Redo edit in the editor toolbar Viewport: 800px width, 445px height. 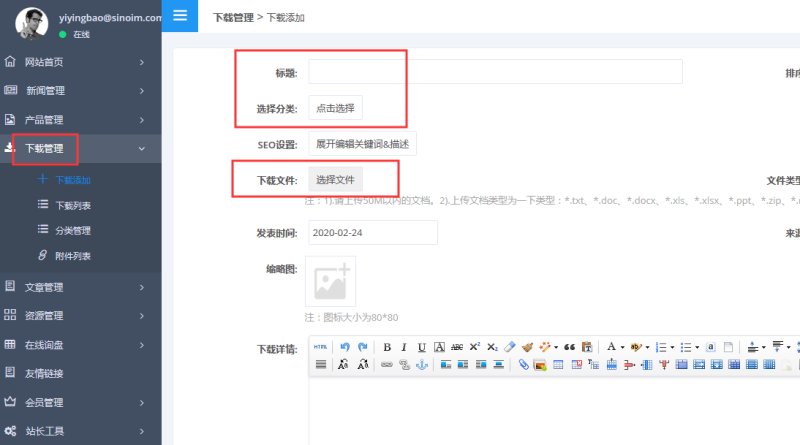point(363,347)
